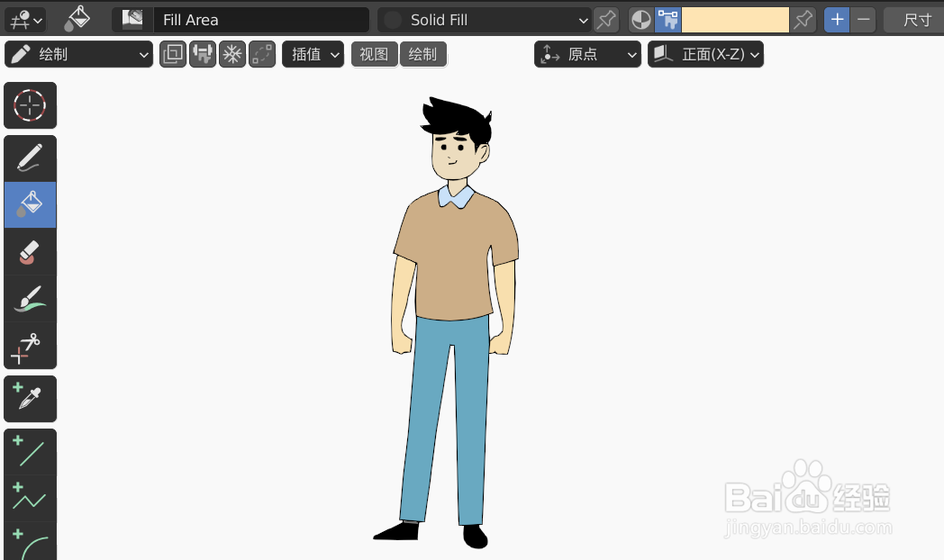The width and height of the screenshot is (944, 560).
Task: Click the fill bucket tool settings icon
Action: (x=77, y=20)
